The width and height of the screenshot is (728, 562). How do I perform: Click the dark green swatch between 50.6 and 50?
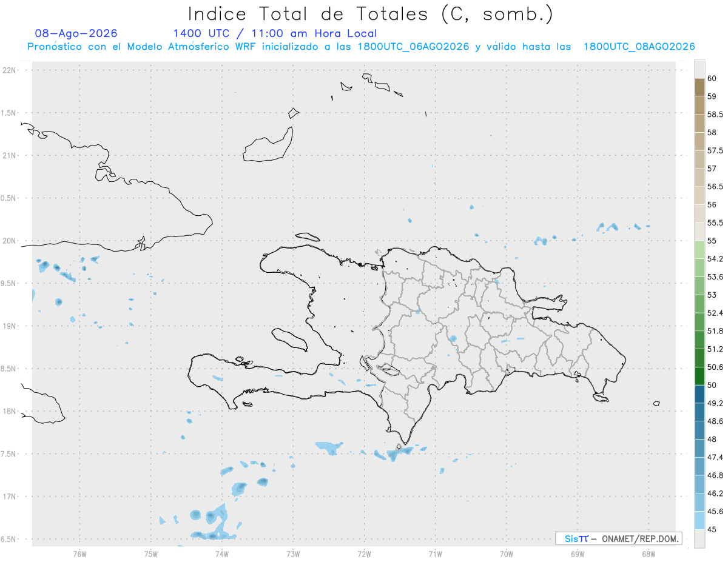(699, 376)
